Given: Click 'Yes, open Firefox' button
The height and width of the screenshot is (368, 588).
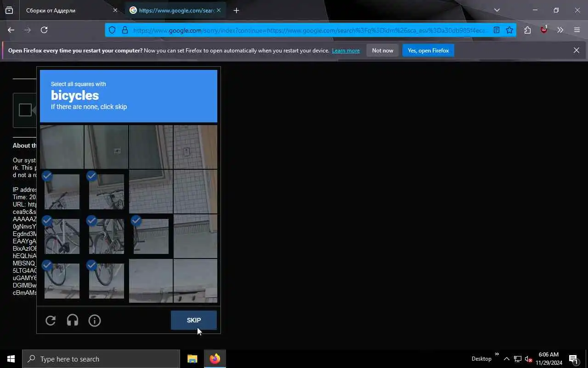Looking at the screenshot, I should click(428, 51).
